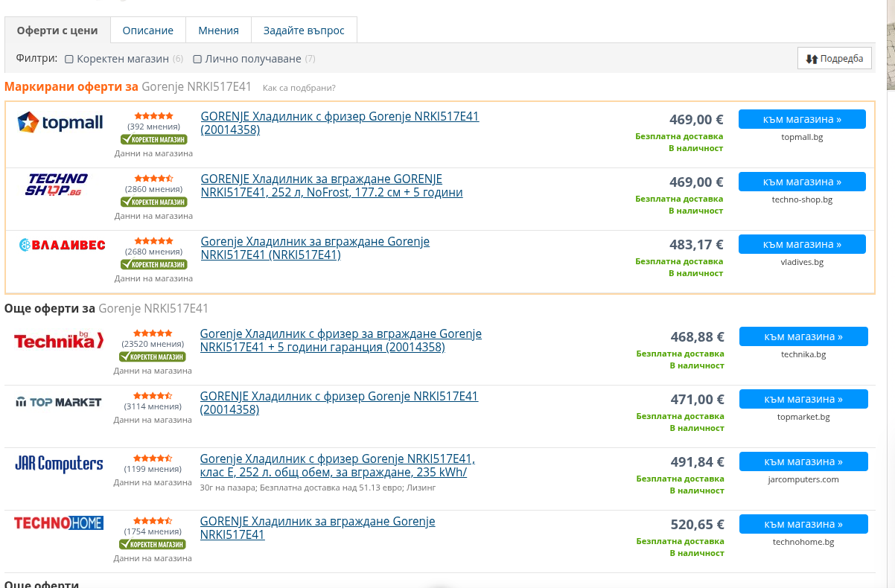Click the 483,17 € price
The height and width of the screenshot is (588, 895).
coord(696,245)
